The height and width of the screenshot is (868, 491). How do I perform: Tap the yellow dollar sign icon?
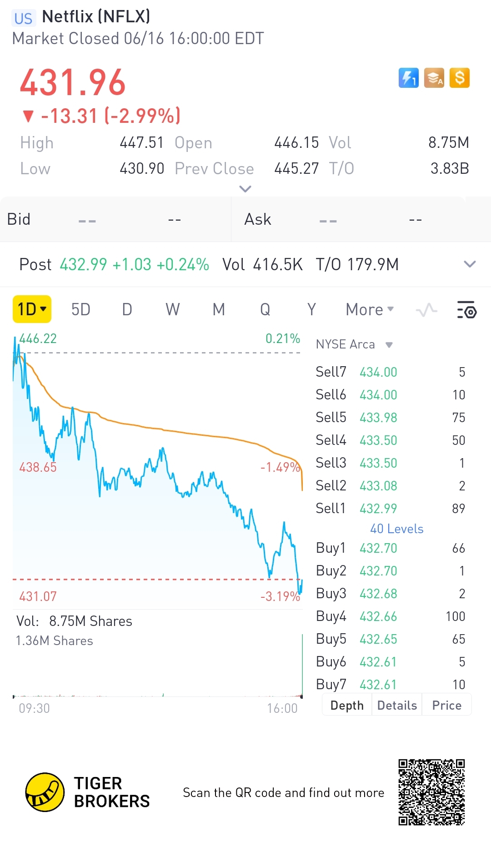coord(459,78)
